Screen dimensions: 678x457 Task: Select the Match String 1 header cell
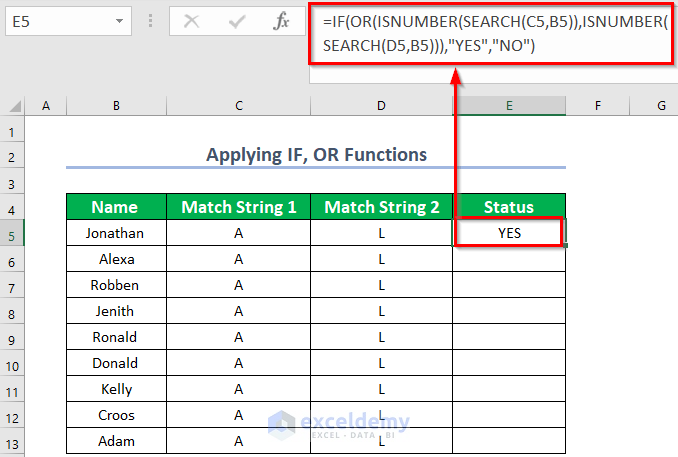(239, 207)
